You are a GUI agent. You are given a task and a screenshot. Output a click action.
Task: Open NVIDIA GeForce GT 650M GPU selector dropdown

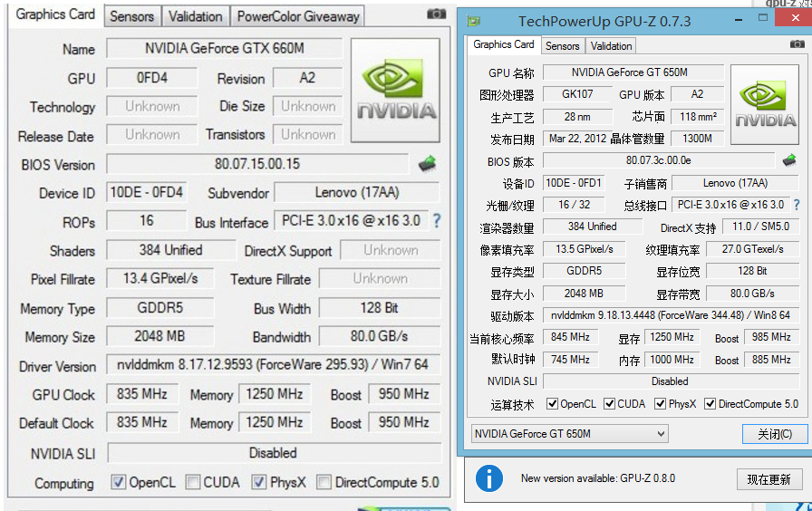coord(570,434)
